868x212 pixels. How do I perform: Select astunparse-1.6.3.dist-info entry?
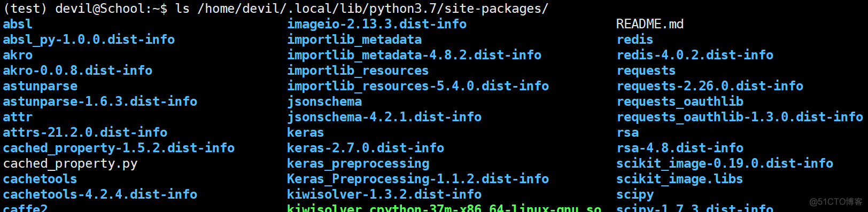100,101
